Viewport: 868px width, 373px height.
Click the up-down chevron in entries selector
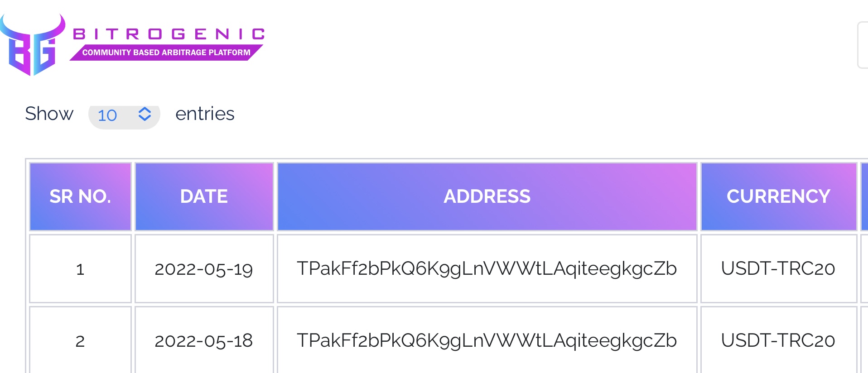click(145, 114)
